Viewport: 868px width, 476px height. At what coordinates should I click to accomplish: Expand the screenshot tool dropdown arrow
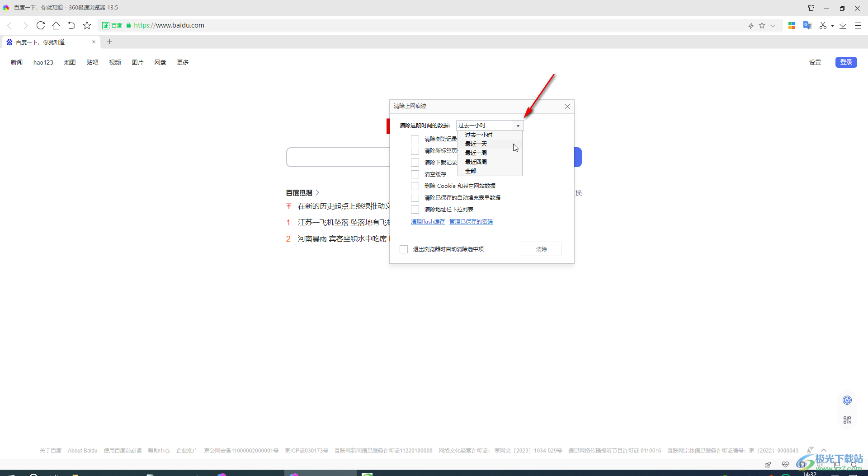(832, 26)
